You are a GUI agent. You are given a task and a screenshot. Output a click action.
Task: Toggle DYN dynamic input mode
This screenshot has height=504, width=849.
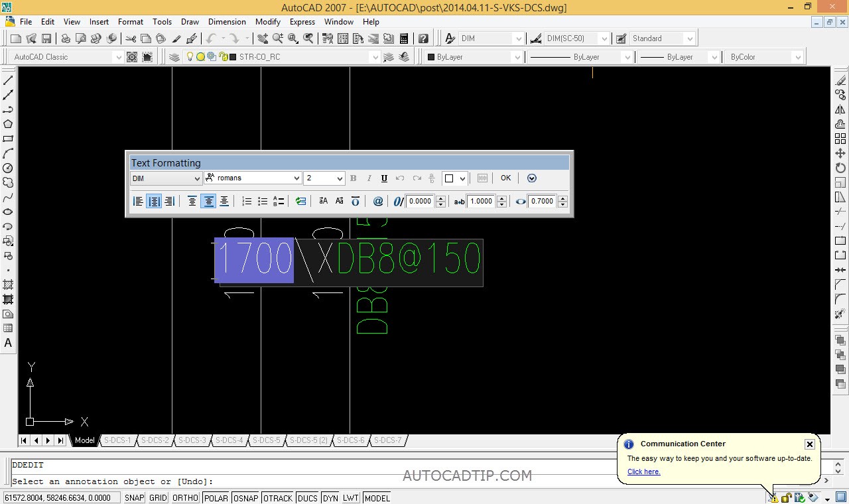point(330,497)
